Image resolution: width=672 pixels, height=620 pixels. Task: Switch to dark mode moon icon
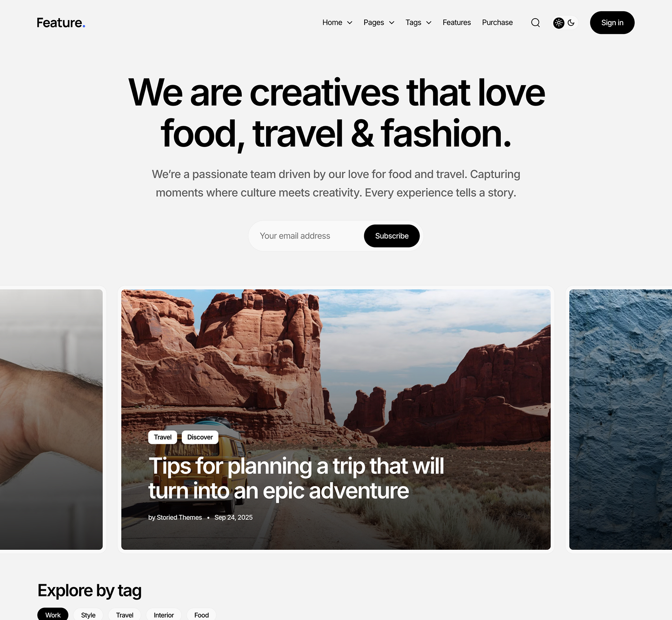(571, 23)
